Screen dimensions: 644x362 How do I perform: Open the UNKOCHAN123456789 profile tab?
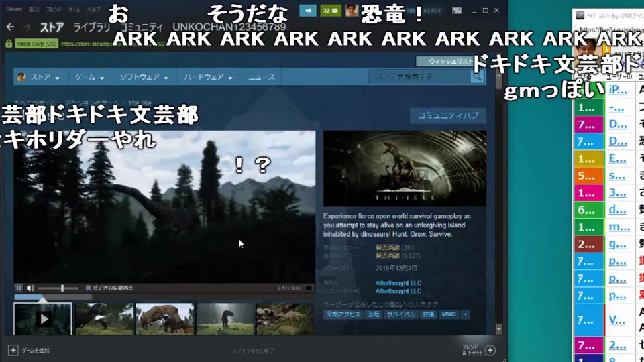tap(229, 27)
